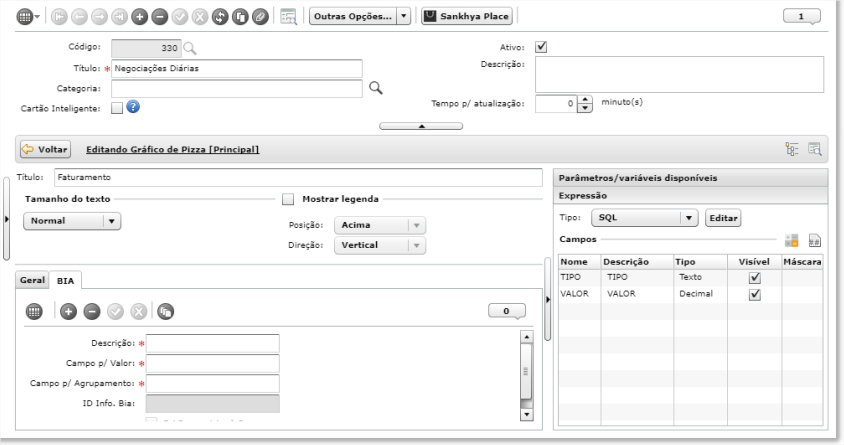This screenshot has height=445, width=844.
Task: Open the Direção dropdown showing Vertical
Action: tap(380, 245)
